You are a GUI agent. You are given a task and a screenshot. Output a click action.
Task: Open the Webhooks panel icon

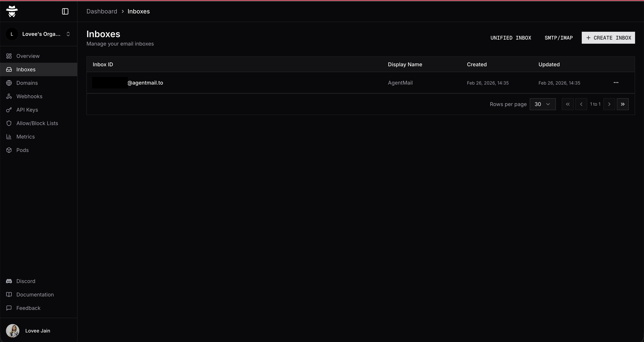(x=9, y=96)
